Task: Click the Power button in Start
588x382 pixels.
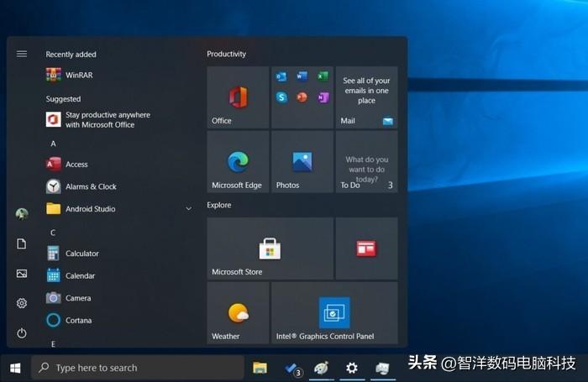Action: point(22,333)
